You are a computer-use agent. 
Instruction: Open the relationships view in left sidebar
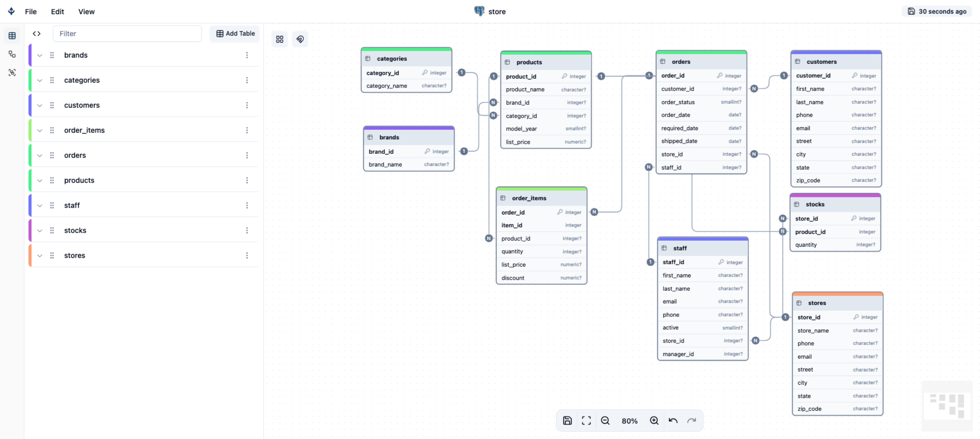(x=12, y=54)
